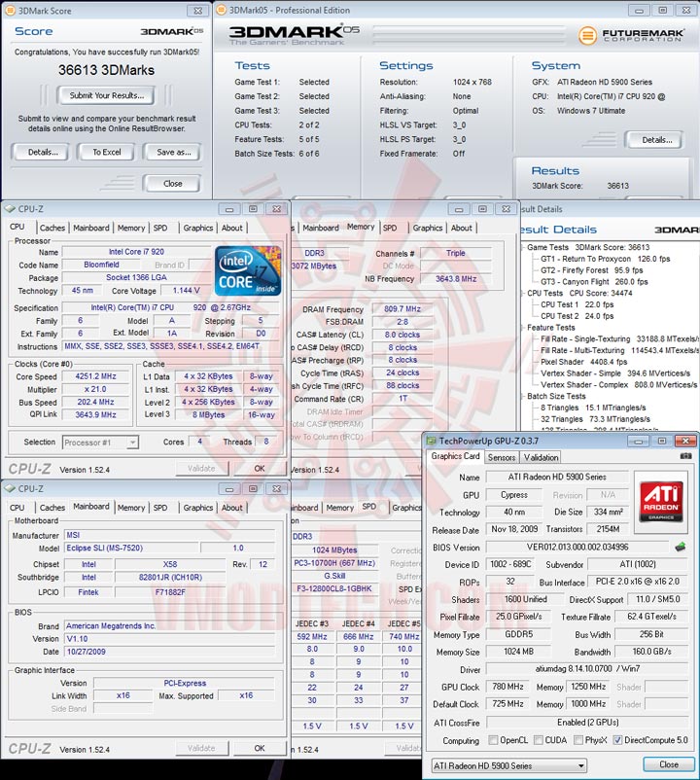
Task: Click the NB Frequency value 3643.8 MHz
Action: [456, 279]
